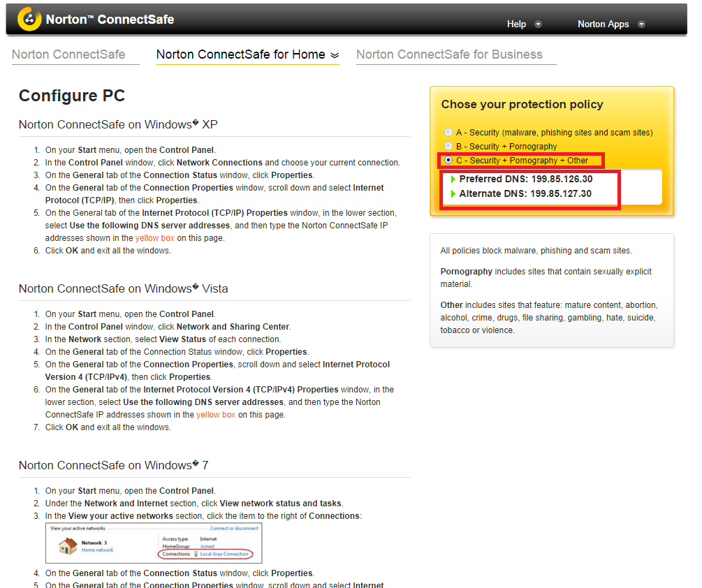Click the Chose your protection policy heading

pos(522,104)
